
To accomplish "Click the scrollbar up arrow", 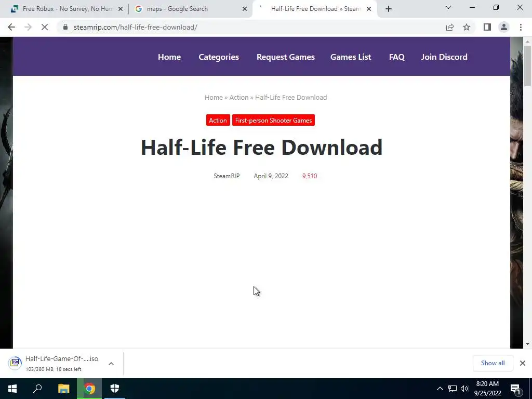I will pos(527,42).
